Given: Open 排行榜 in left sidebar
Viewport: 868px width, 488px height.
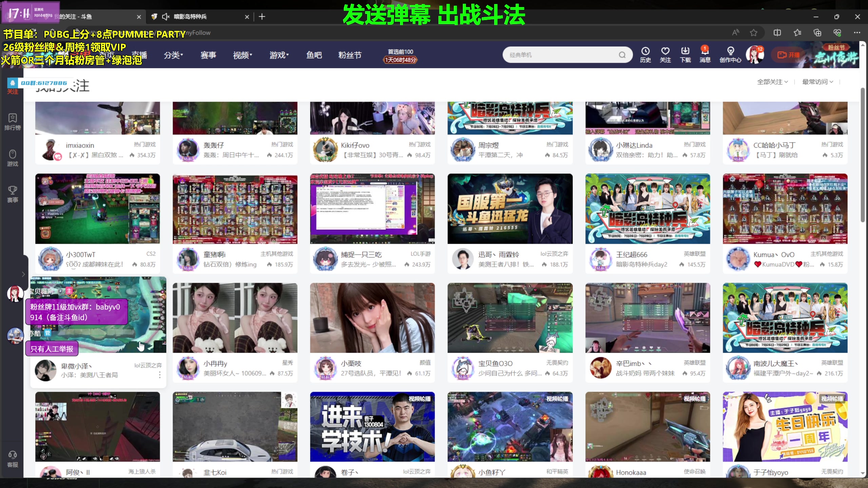Looking at the screenshot, I should (x=13, y=122).
